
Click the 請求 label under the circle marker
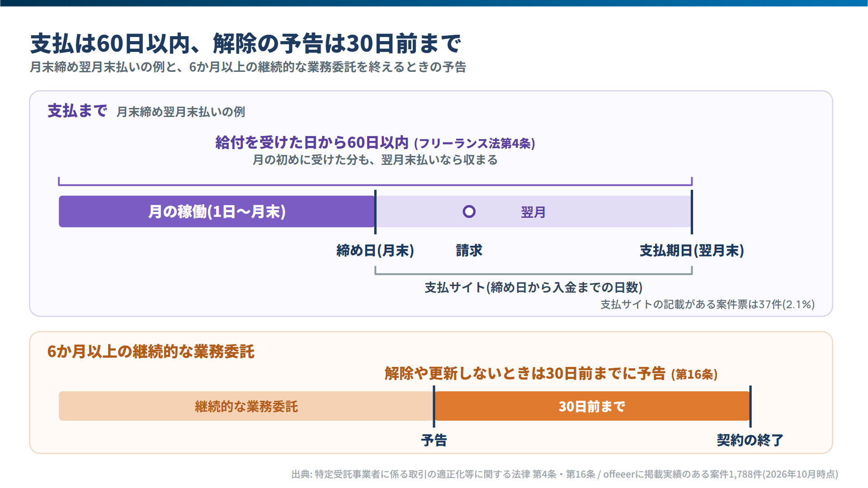469,250
